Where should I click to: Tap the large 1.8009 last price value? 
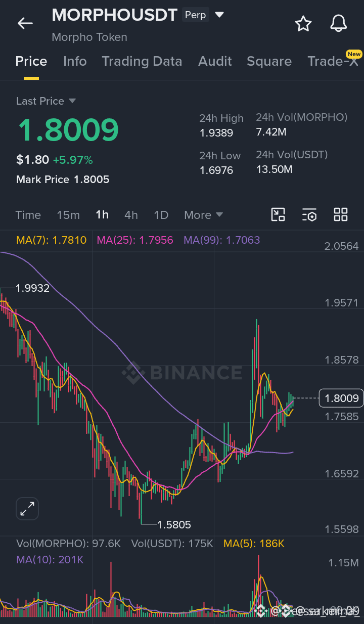(68, 130)
